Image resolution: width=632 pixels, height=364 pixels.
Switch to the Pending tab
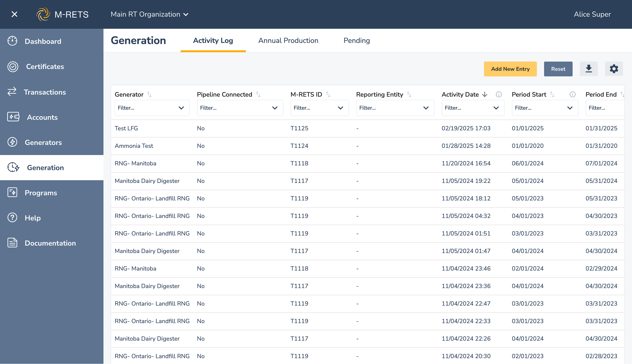pyautogui.click(x=356, y=40)
